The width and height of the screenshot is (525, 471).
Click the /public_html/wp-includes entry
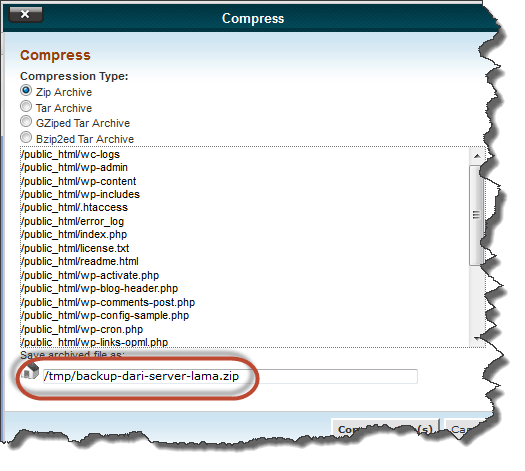pyautogui.click(x=80, y=194)
